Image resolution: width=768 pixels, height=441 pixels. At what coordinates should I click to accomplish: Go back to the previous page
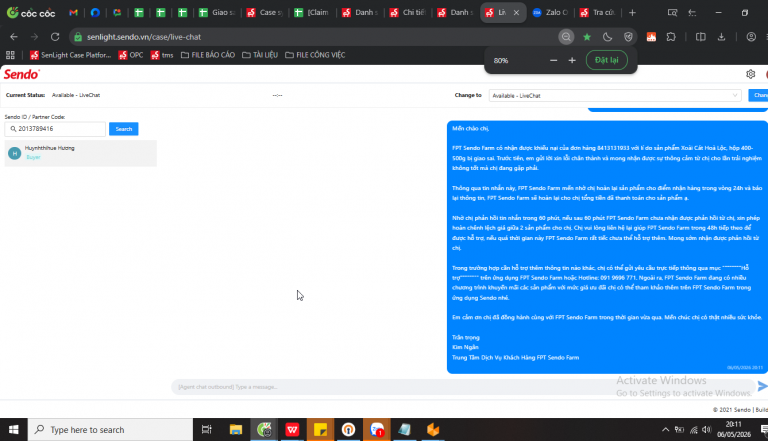point(14,37)
